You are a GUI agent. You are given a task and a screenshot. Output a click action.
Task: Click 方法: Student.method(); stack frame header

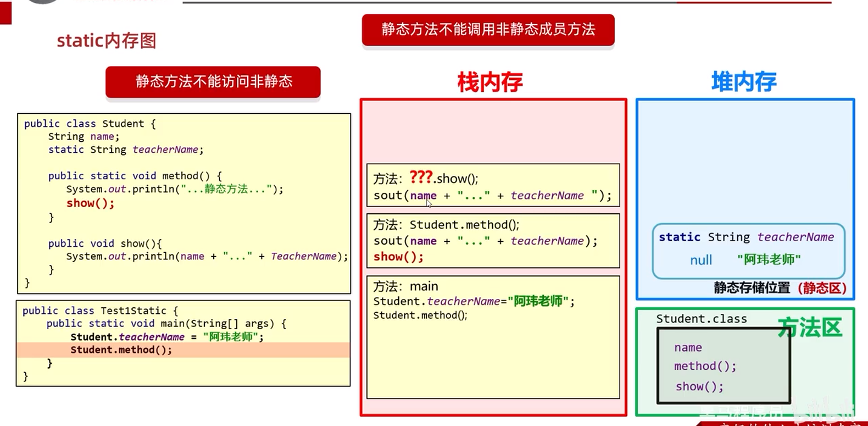446,225
